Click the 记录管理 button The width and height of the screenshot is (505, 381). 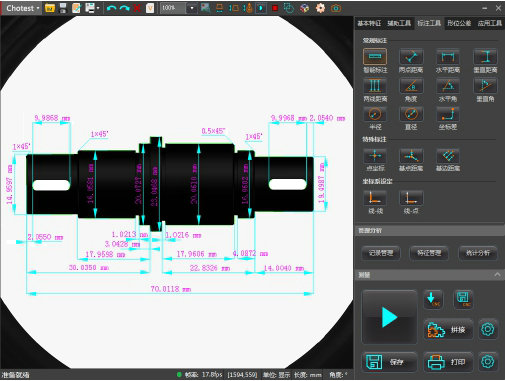tap(381, 253)
